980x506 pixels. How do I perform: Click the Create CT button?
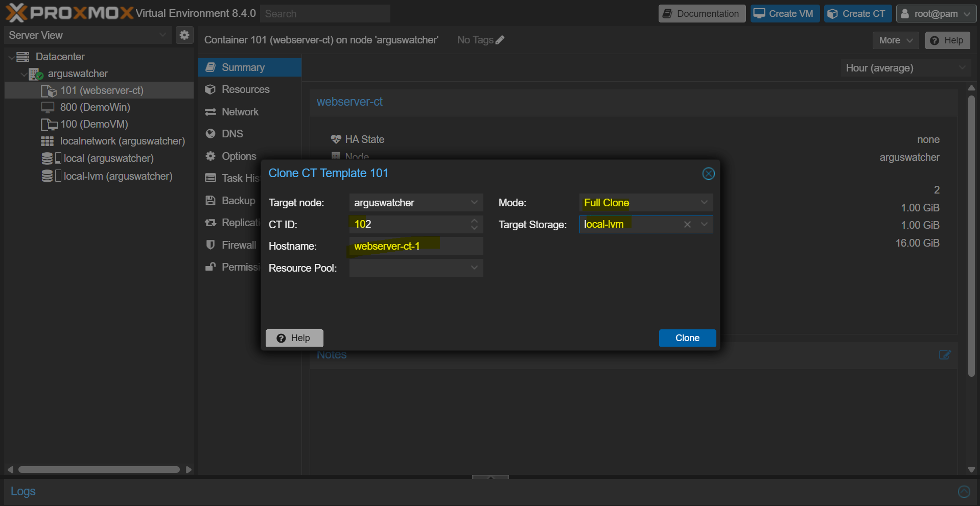858,14
